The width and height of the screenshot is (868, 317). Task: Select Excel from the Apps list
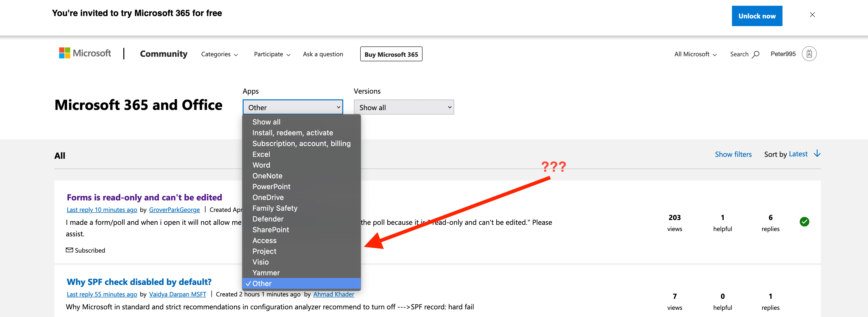point(261,154)
